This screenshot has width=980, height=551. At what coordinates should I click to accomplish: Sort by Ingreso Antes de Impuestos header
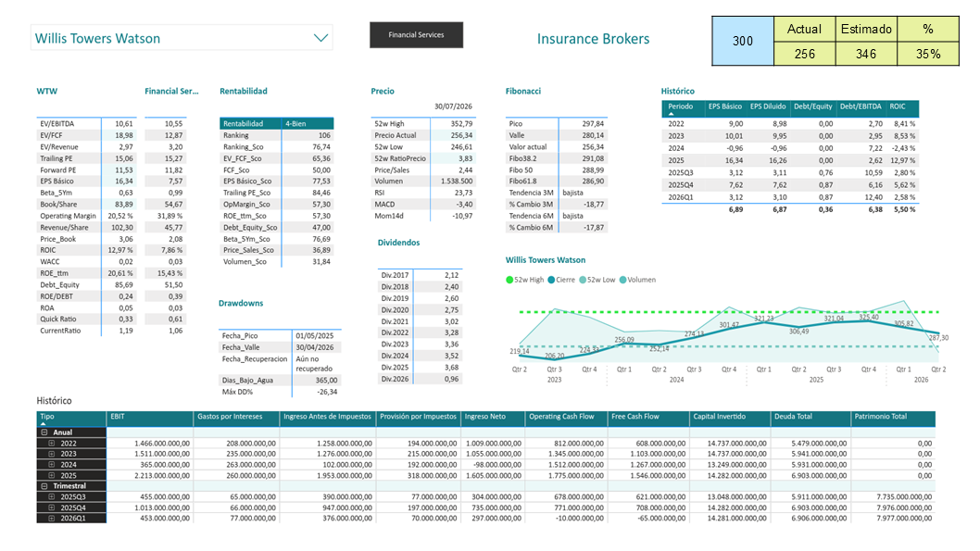coord(327,417)
